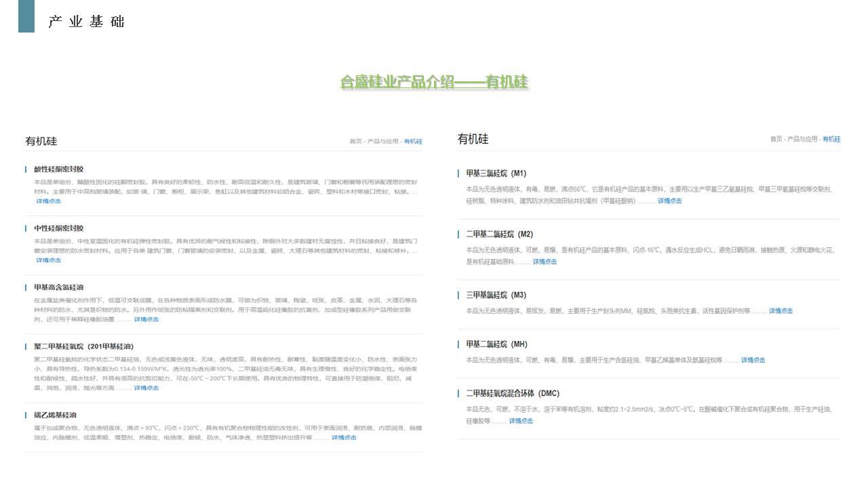
Task: Click 详情点击 under 聚二甲基硅氧烷（201甲基硅油）
Action: [x=146, y=388]
